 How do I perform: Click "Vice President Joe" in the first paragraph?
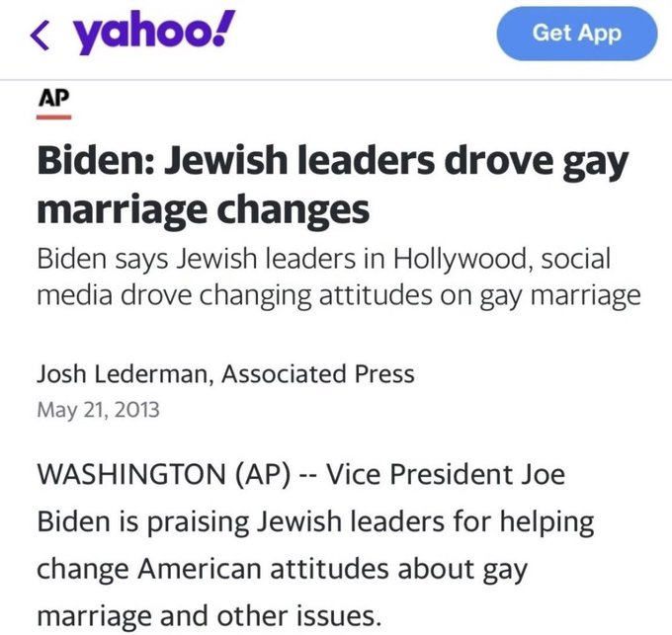click(446, 473)
